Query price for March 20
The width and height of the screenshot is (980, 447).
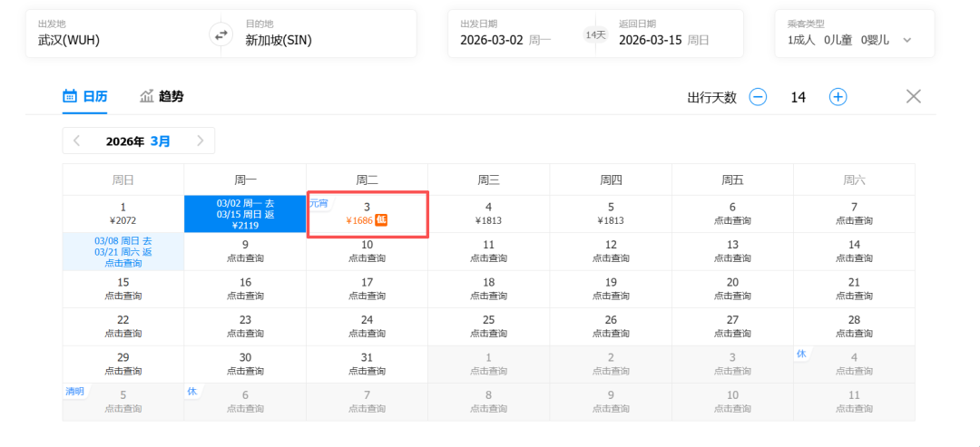coord(732,289)
